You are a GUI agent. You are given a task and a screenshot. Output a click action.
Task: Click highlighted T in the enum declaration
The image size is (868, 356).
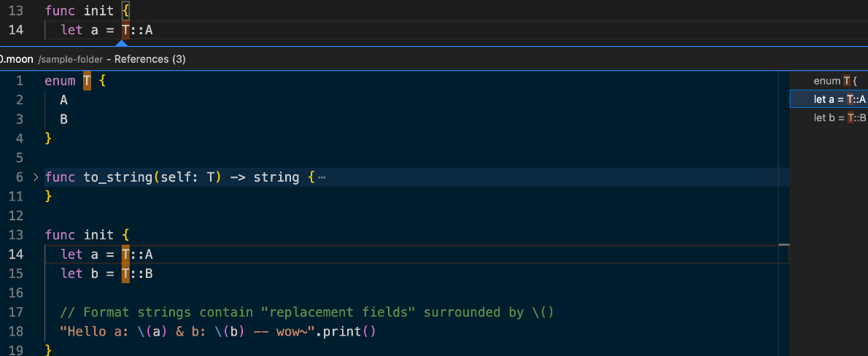pyautogui.click(x=87, y=81)
